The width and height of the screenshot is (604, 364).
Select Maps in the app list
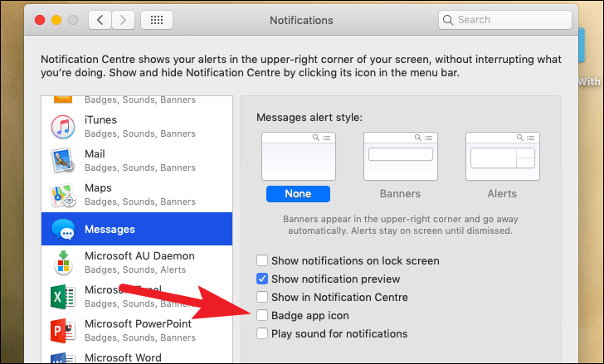(x=137, y=195)
